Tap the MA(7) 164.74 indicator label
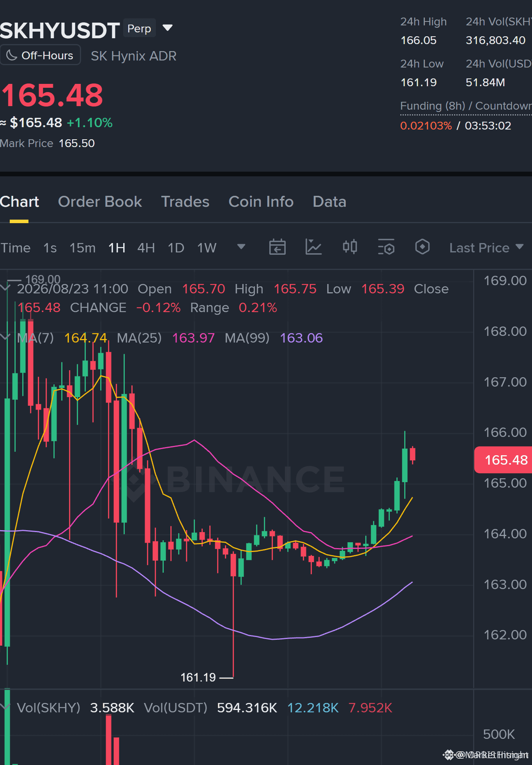 62,338
